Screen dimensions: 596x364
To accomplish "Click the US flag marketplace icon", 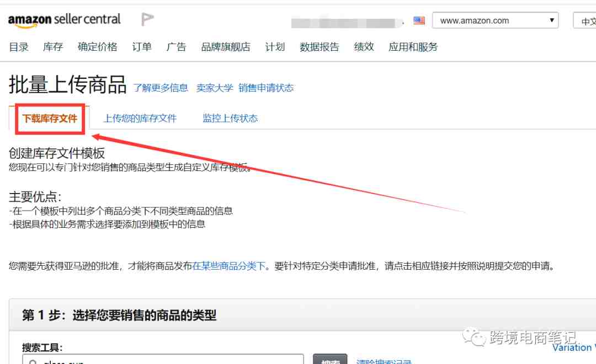I will [419, 20].
